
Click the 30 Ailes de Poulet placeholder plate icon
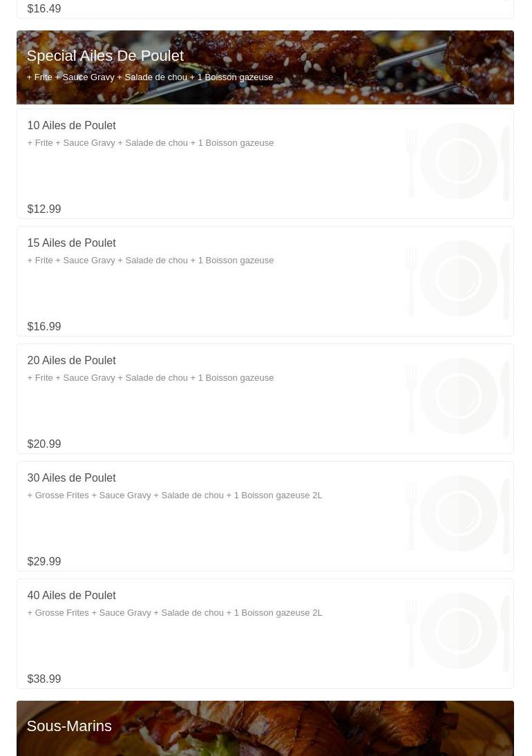click(458, 513)
